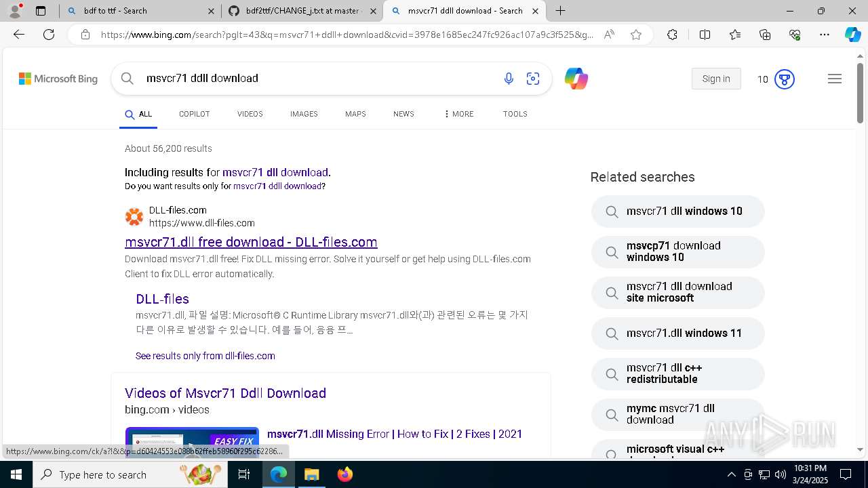Select related search 'msvcr71.dll windows 11'

(x=678, y=333)
